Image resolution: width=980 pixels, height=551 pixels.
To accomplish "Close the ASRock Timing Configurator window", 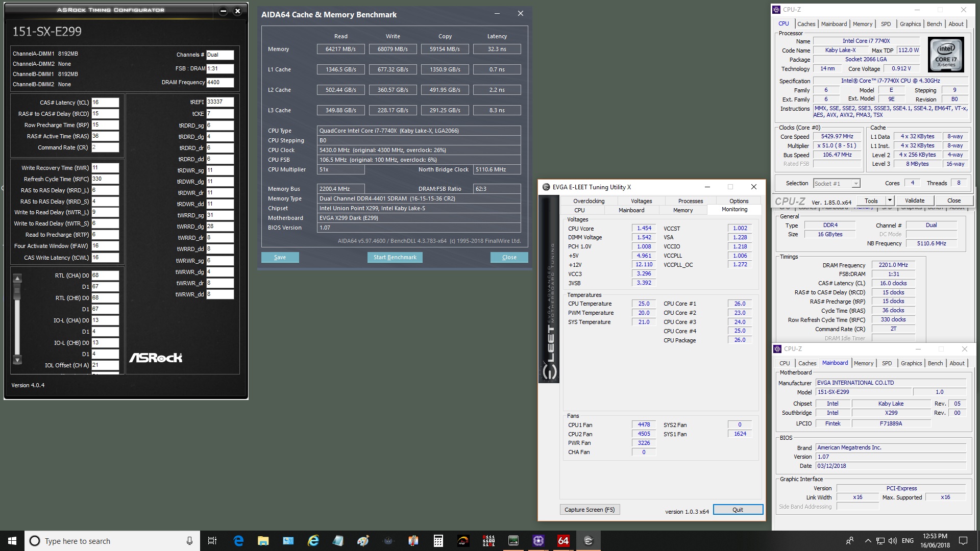I will tap(237, 11).
